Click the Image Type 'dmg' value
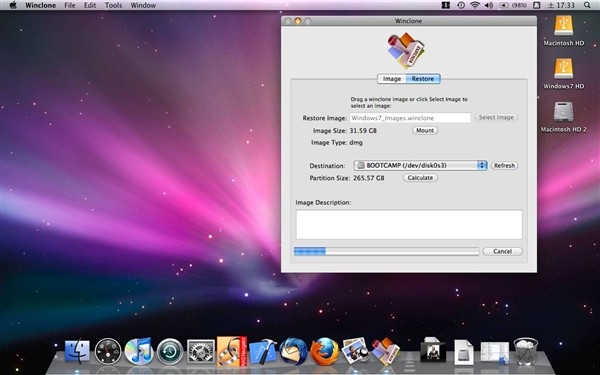This screenshot has height=375, width=600. pyautogui.click(x=356, y=142)
